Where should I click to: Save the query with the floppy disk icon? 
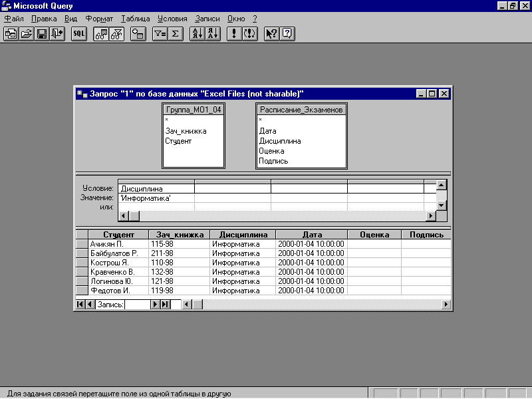[41, 35]
